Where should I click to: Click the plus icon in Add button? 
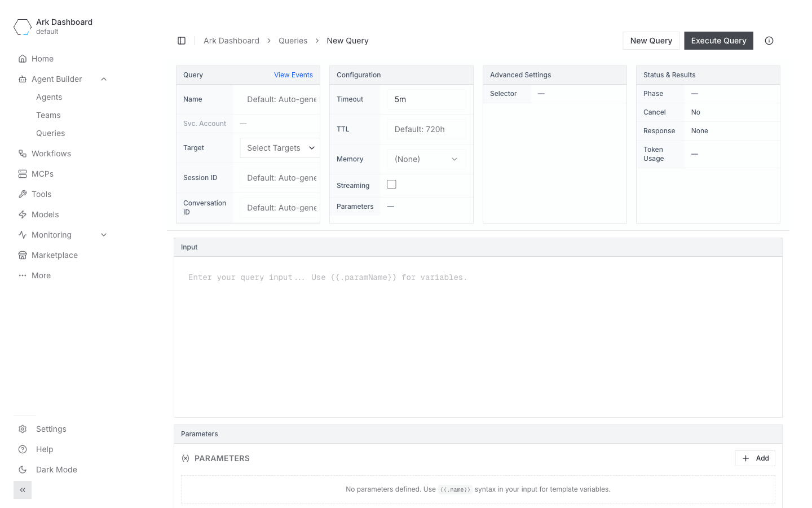coord(745,458)
